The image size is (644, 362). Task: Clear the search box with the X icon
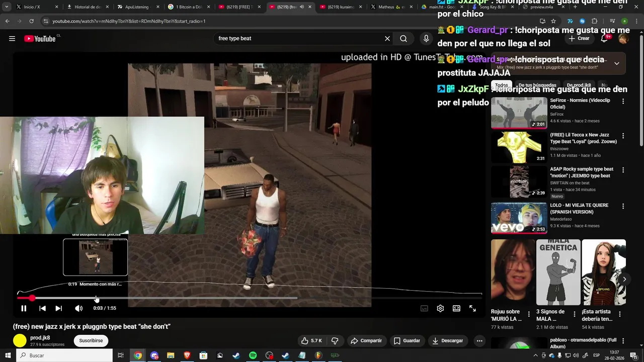(387, 39)
